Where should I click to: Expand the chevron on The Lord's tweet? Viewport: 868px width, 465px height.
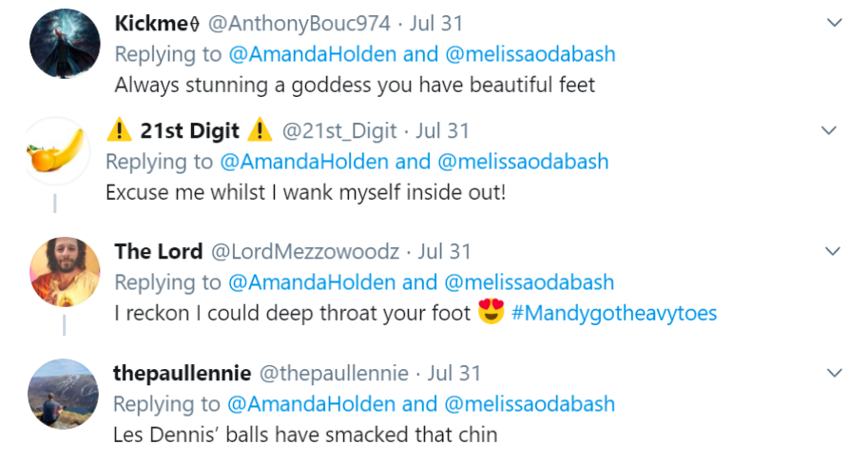click(834, 251)
